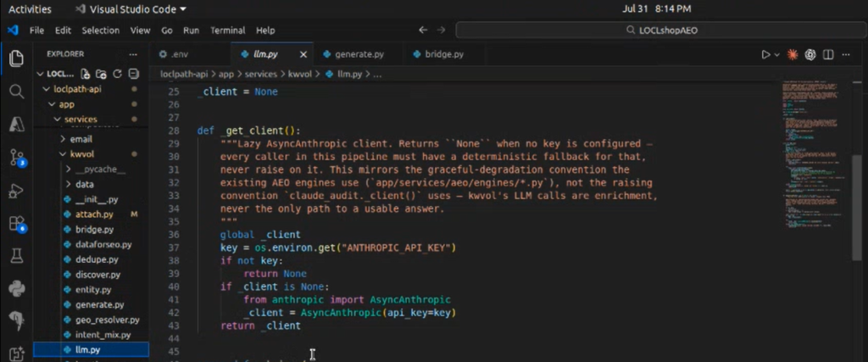
Task: Open the Edit menu
Action: (63, 31)
